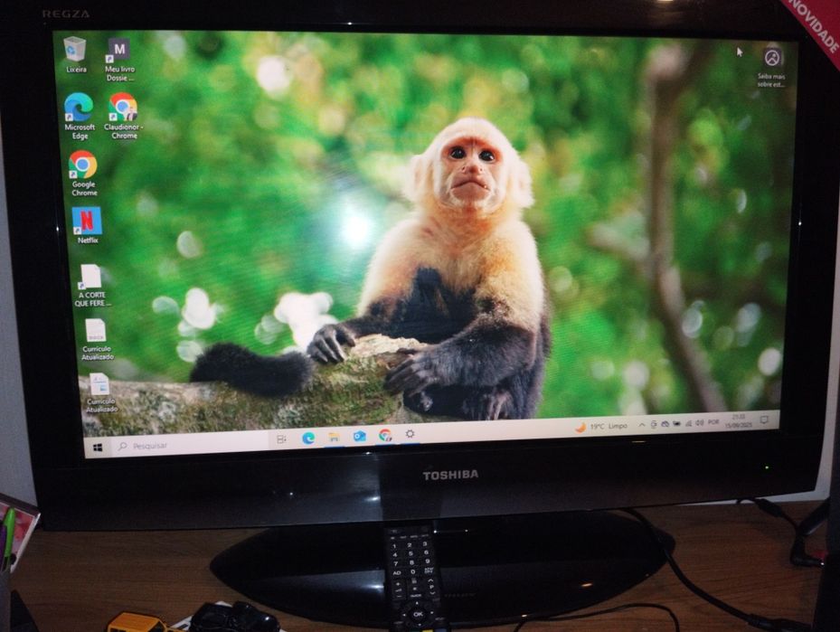Open the clock and date flyout
The height and width of the screenshot is (632, 840).
(x=739, y=420)
